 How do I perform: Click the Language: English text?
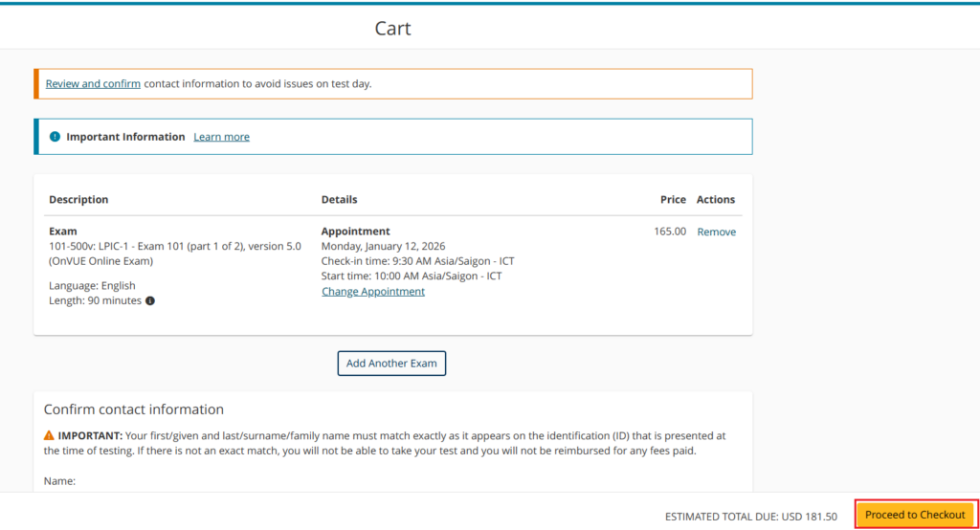(x=92, y=285)
